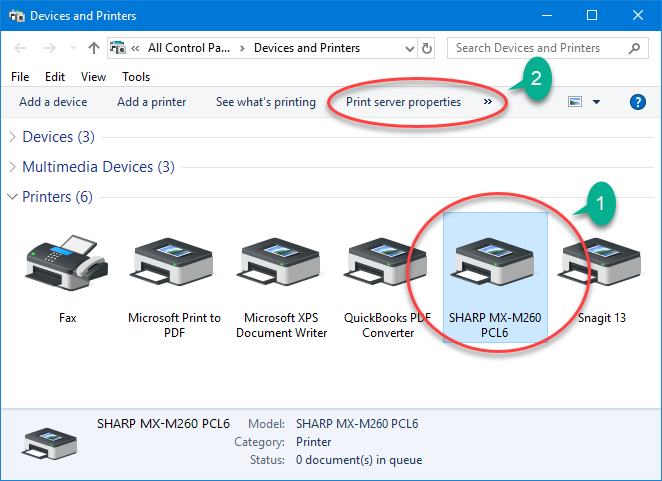This screenshot has height=481, width=662.
Task: Click Add a printer
Action: tap(151, 102)
